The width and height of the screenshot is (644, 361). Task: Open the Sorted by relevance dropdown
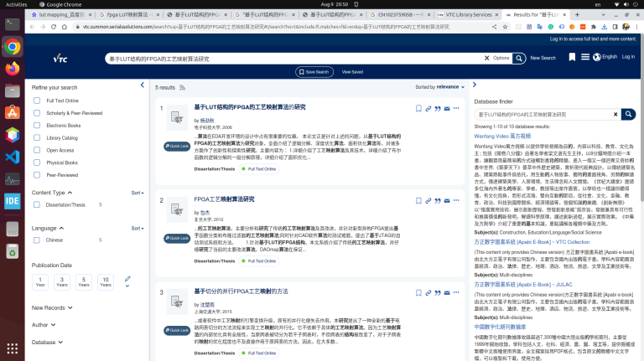440,87
